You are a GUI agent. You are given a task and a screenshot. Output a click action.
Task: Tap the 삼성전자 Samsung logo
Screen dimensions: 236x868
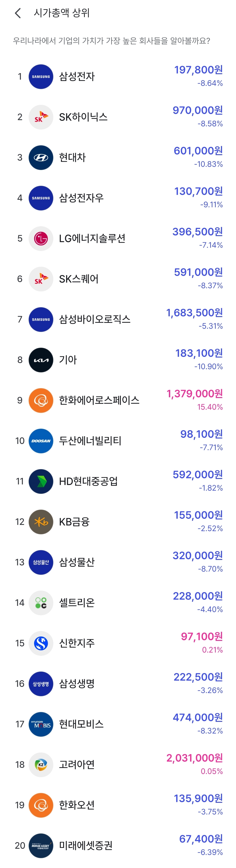tap(41, 77)
